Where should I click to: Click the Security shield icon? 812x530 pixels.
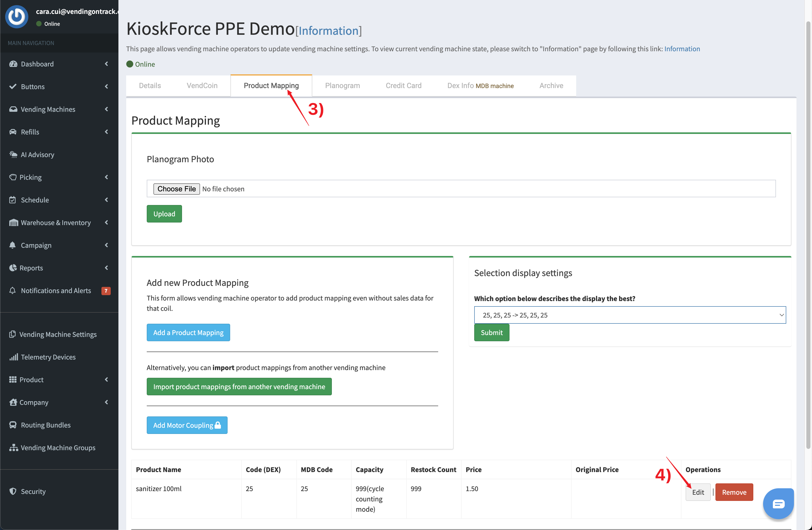(x=13, y=491)
